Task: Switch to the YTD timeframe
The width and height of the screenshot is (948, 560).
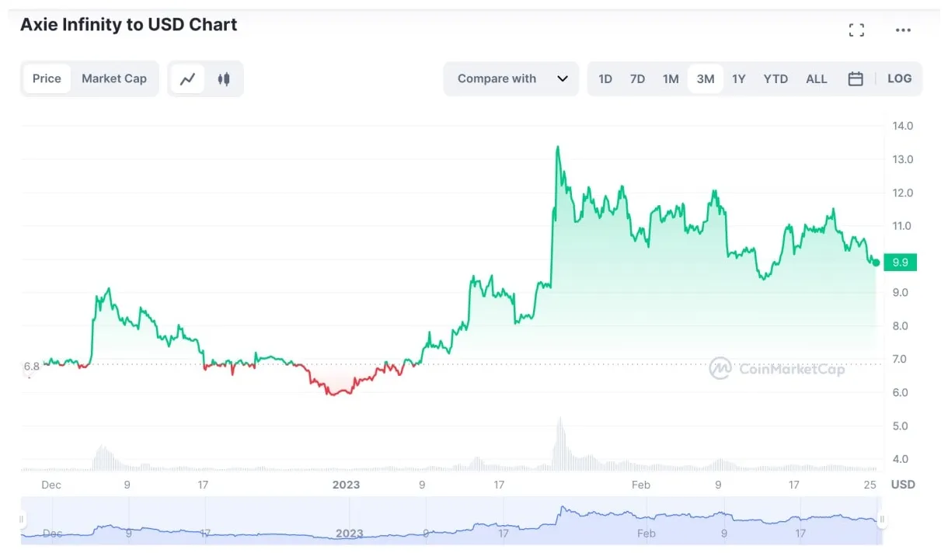Action: (x=775, y=78)
